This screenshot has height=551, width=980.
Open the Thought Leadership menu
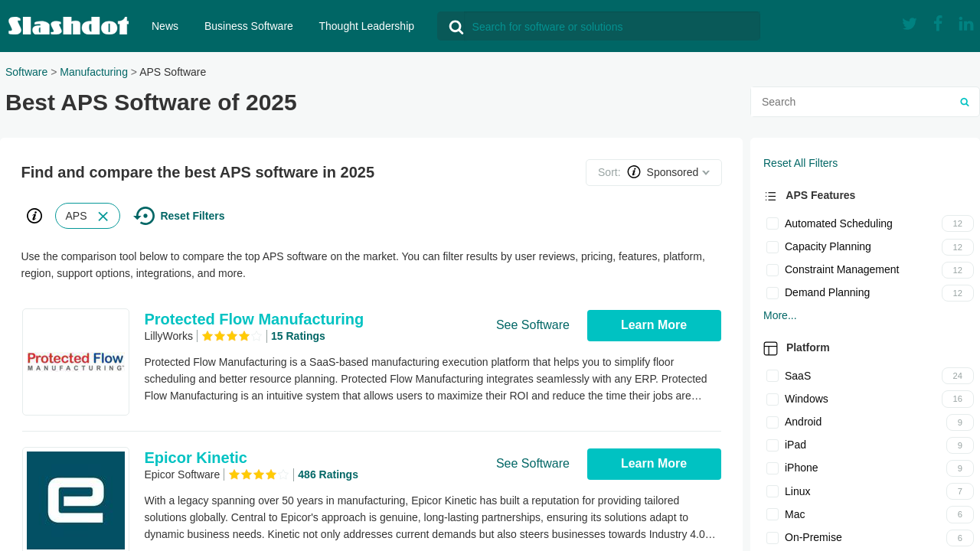[366, 26]
